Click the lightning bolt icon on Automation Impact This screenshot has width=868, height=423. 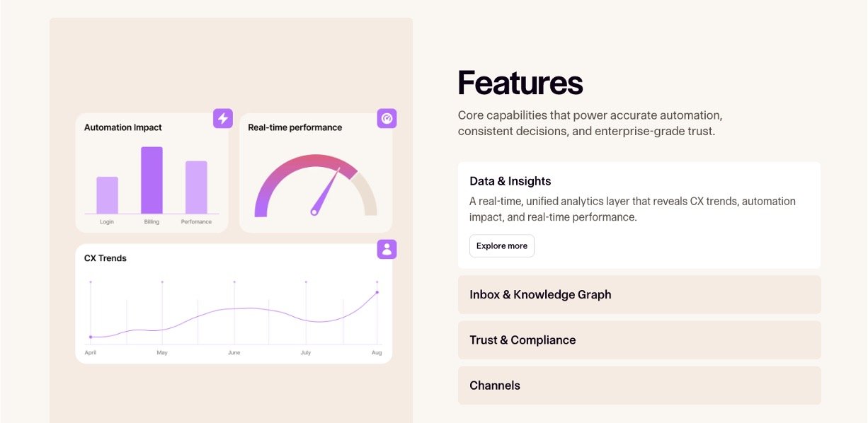click(223, 118)
